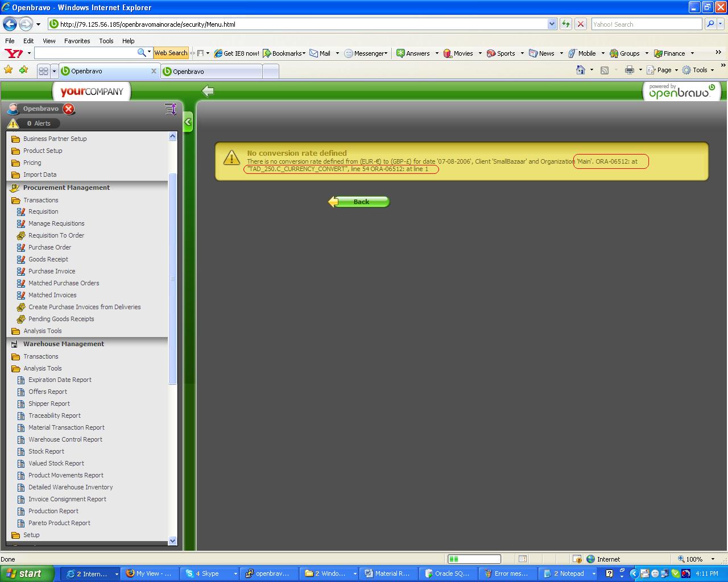Expand the Procurement Analysis Tools folder
The image size is (728, 582).
coord(16,331)
